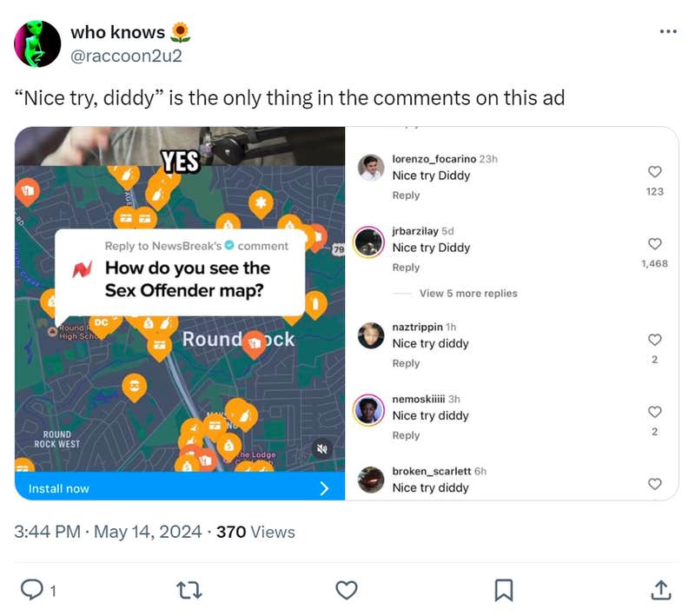Click the Install now arrow chevron
The height and width of the screenshot is (616, 695).
[x=325, y=488]
